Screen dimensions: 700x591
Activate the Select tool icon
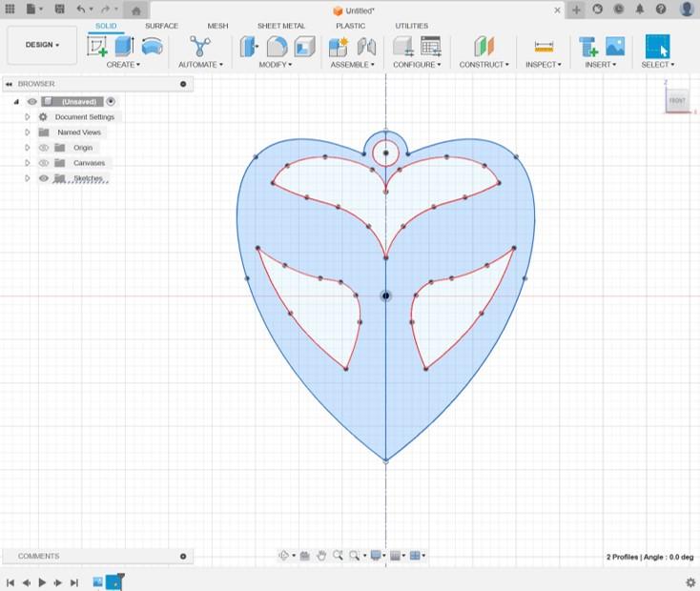658,47
